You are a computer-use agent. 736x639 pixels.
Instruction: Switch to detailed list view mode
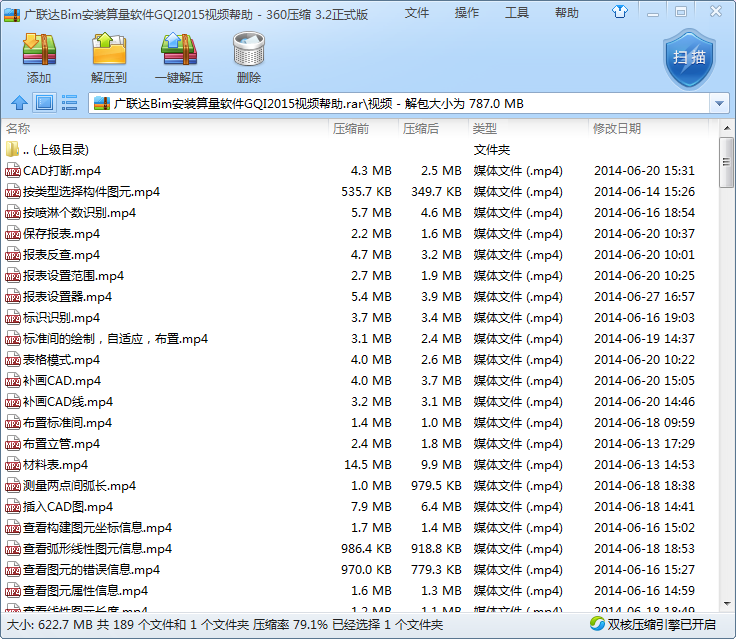pyautogui.click(x=69, y=103)
